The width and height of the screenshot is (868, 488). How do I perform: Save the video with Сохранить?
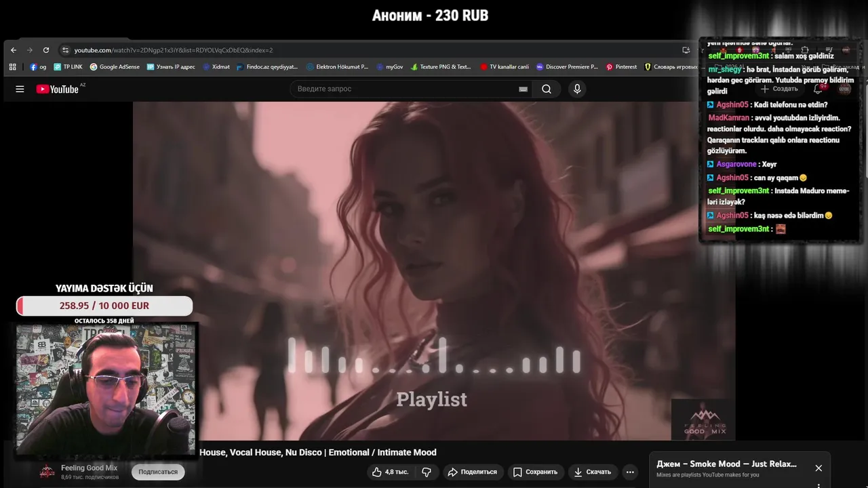click(535, 472)
